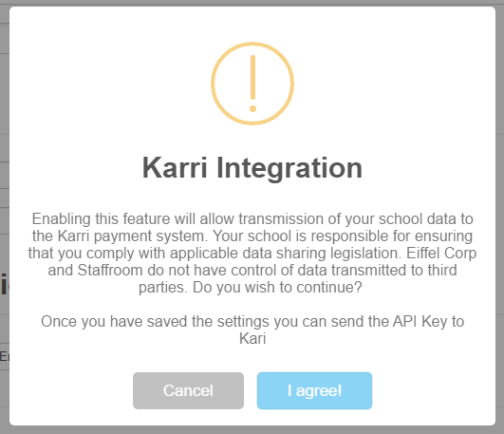The width and height of the screenshot is (504, 434).
Task: Click the orange warning exclamation icon
Action: tap(252, 84)
